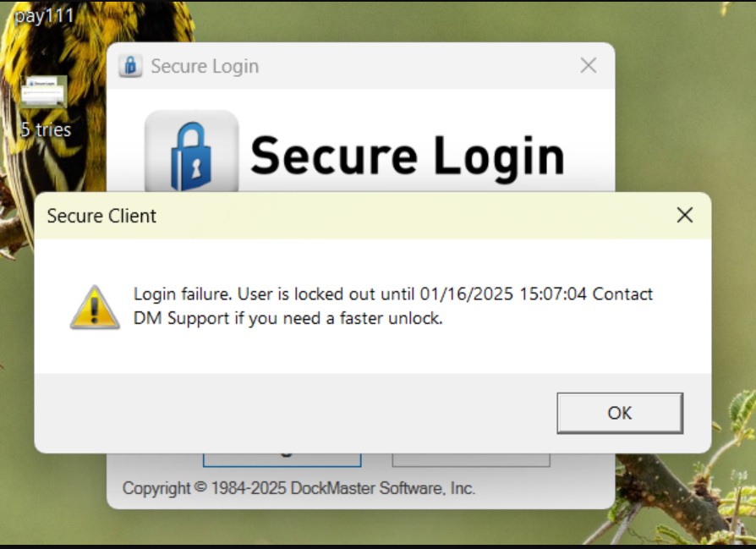Close the Secure Login window
Image resolution: width=756 pixels, height=549 pixels.
(589, 66)
